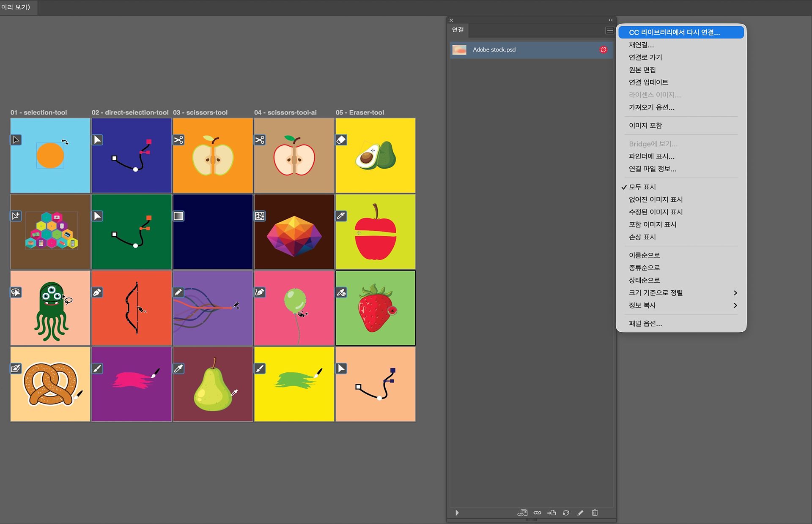Click Relink from CC Libraries icon at panel bottom
Image resolution: width=812 pixels, height=524 pixels.
tap(522, 513)
